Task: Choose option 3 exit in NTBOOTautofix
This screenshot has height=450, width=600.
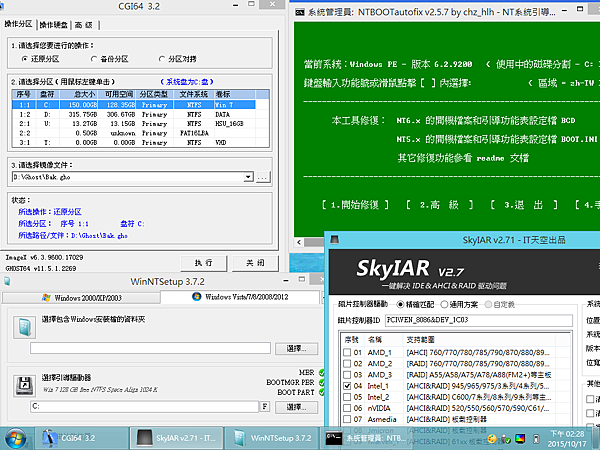Action: click(523, 205)
